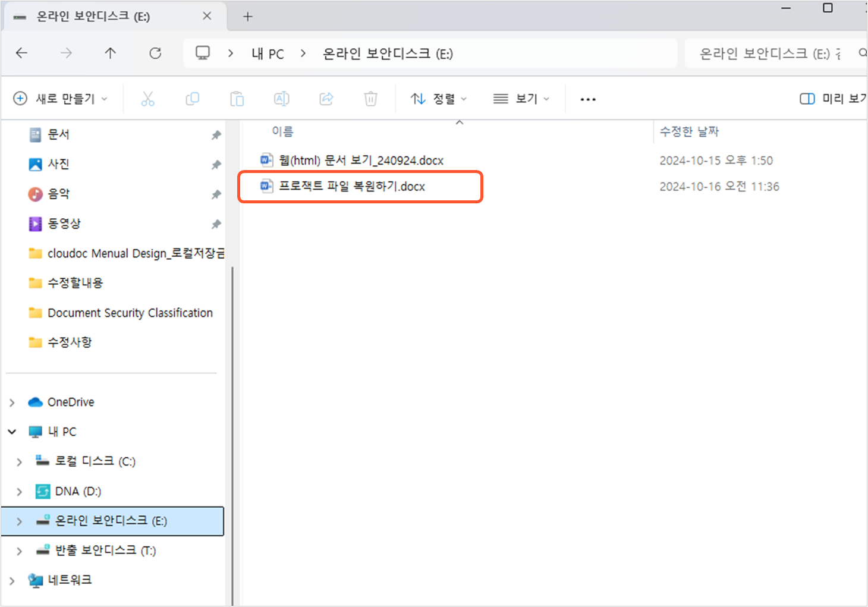This screenshot has height=607, width=868.
Task: Toggle the 미리 보기 preview pane
Action: 832,99
